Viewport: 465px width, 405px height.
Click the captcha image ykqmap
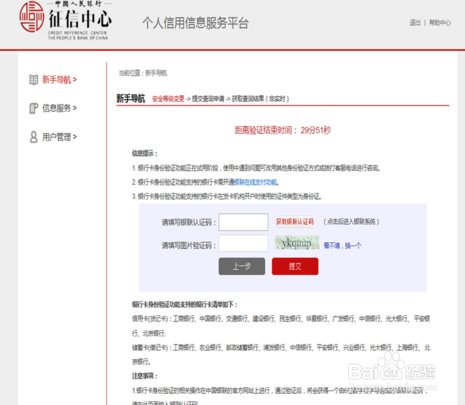coord(297,243)
